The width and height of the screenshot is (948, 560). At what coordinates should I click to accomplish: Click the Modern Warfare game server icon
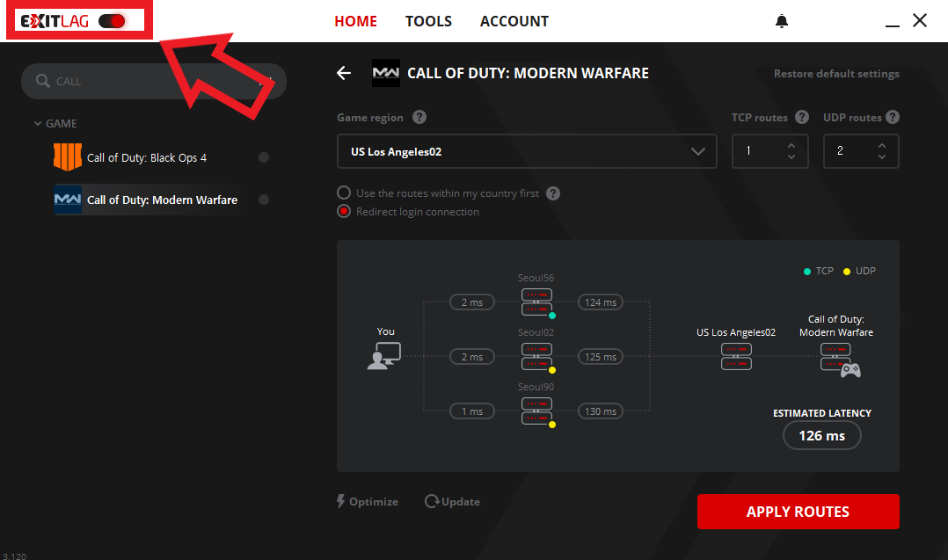pyautogui.click(x=840, y=360)
